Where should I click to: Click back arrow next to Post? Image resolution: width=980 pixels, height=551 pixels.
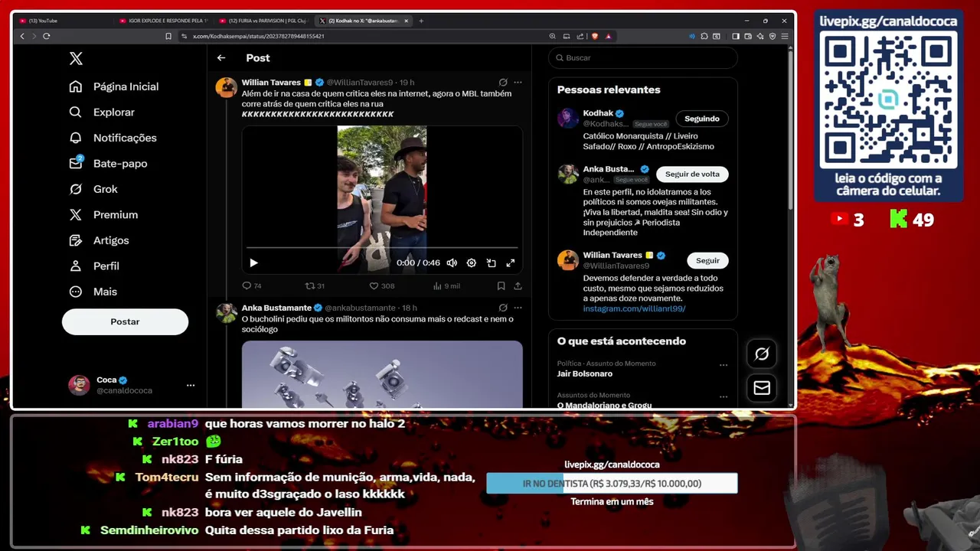point(221,58)
